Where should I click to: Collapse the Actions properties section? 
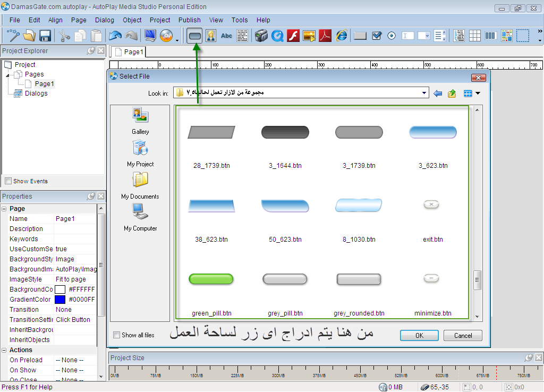(4, 351)
